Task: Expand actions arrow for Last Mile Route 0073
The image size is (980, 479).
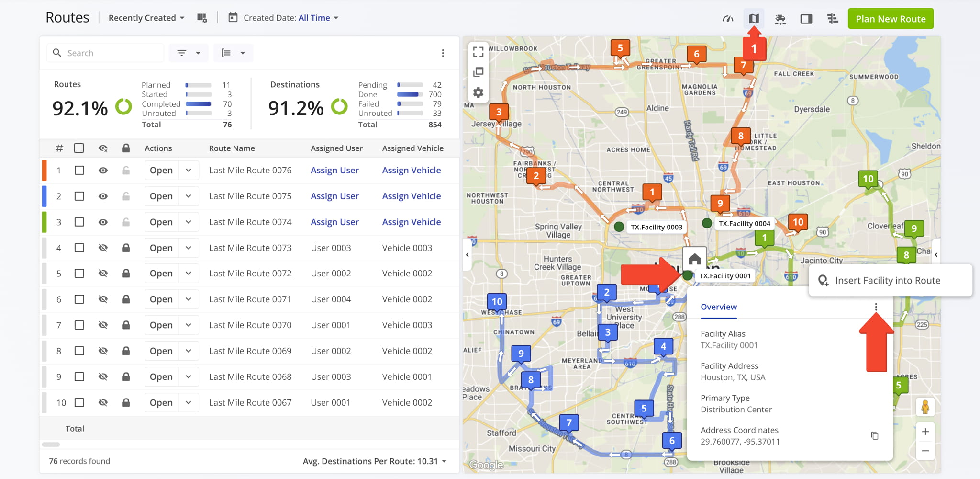Action: 189,248
